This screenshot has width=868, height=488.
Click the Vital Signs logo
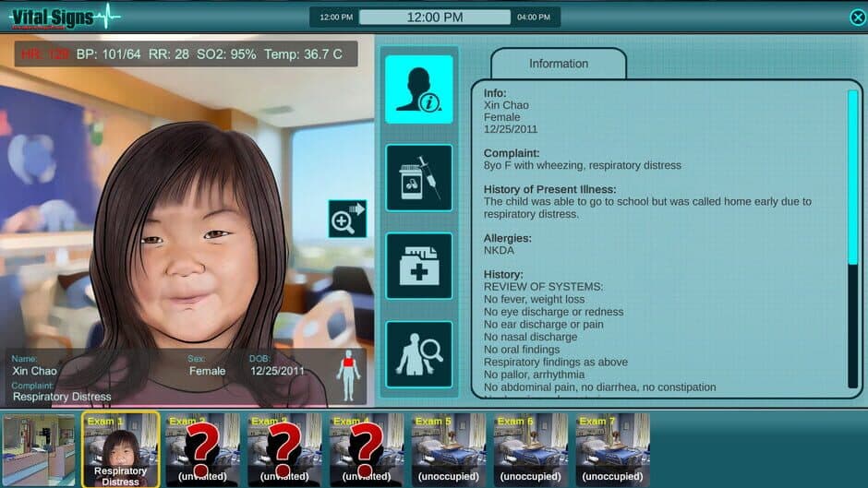point(65,18)
